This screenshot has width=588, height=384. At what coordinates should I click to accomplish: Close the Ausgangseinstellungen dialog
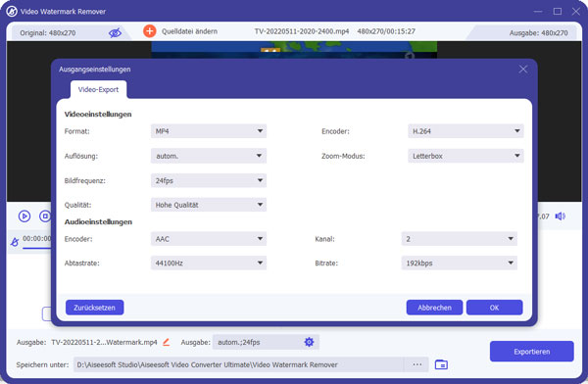point(523,70)
